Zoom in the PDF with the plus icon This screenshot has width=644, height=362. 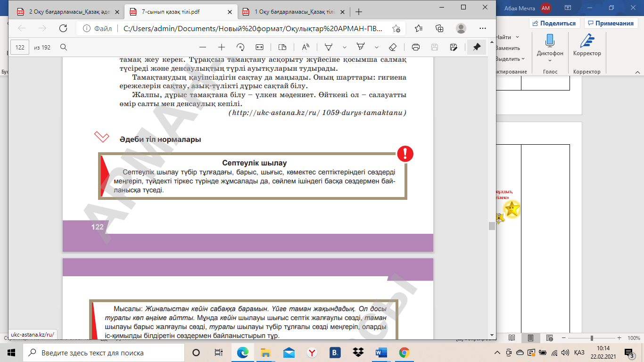pyautogui.click(x=222, y=47)
